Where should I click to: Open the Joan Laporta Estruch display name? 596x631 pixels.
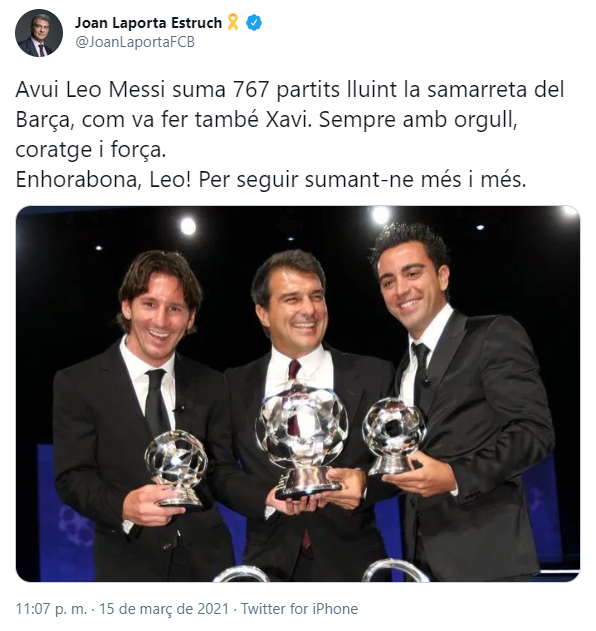[x=148, y=23]
